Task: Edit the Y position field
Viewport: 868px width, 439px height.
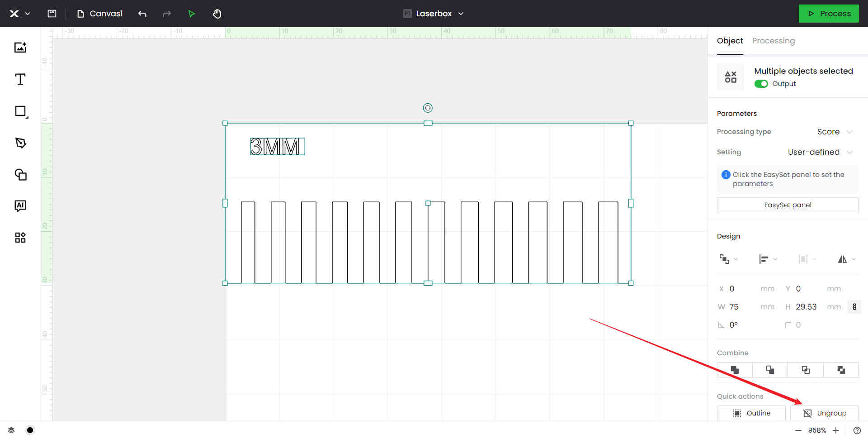Action: click(812, 289)
